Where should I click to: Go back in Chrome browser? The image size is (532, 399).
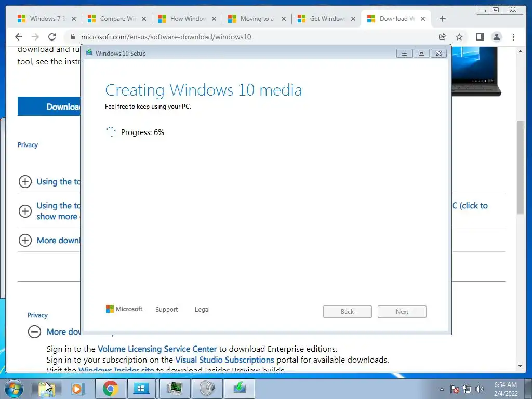pyautogui.click(x=19, y=37)
